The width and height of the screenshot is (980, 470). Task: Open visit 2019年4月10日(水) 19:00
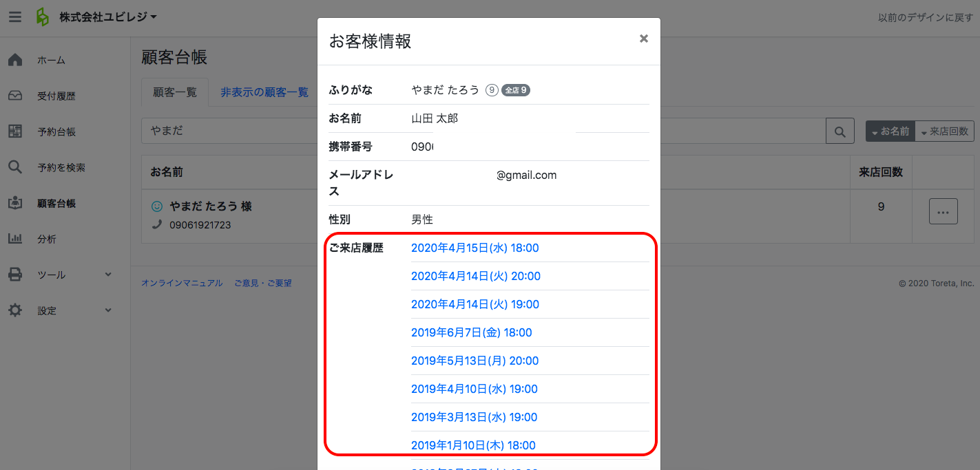pyautogui.click(x=475, y=389)
